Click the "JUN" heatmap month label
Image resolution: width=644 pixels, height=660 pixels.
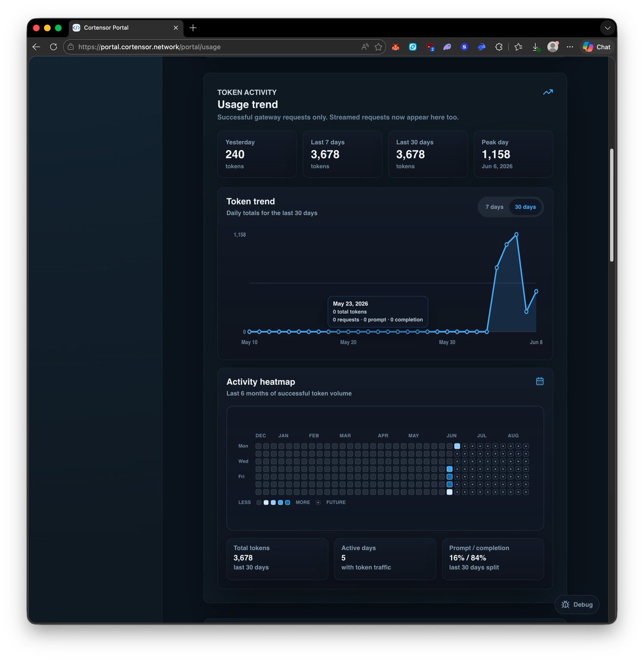[x=452, y=436]
